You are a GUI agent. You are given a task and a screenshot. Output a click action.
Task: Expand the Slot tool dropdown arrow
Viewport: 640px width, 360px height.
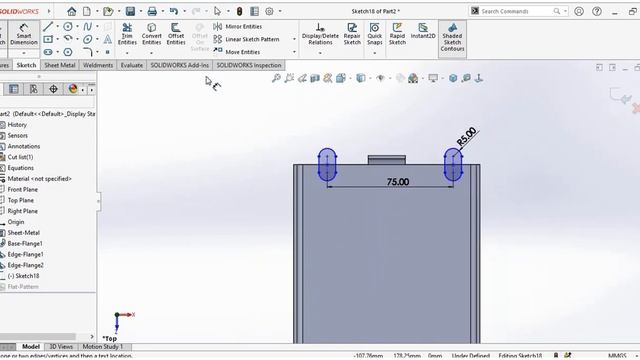pos(57,52)
